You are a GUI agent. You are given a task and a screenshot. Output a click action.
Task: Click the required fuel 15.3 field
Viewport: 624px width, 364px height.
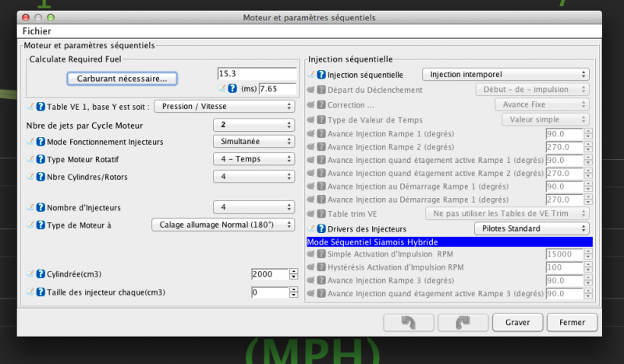point(257,73)
